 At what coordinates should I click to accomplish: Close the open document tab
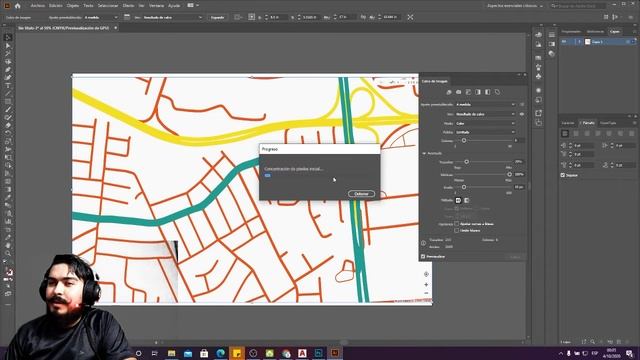tap(116, 28)
